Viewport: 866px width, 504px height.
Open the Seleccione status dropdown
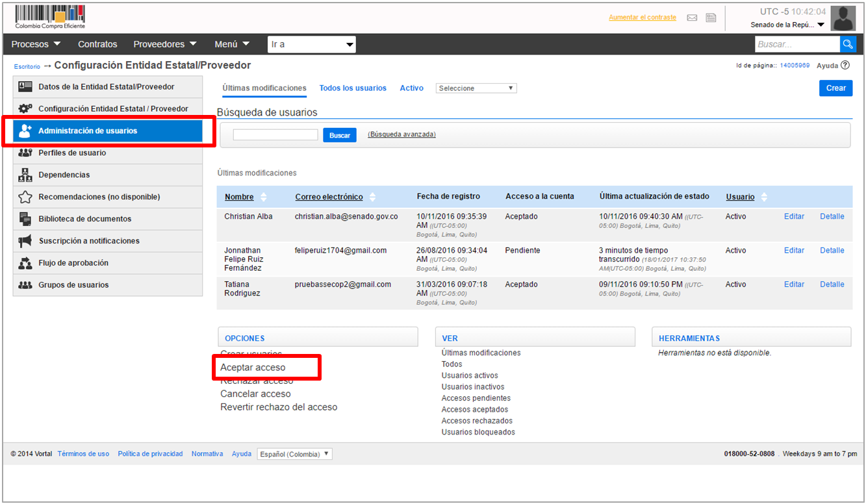(x=476, y=88)
